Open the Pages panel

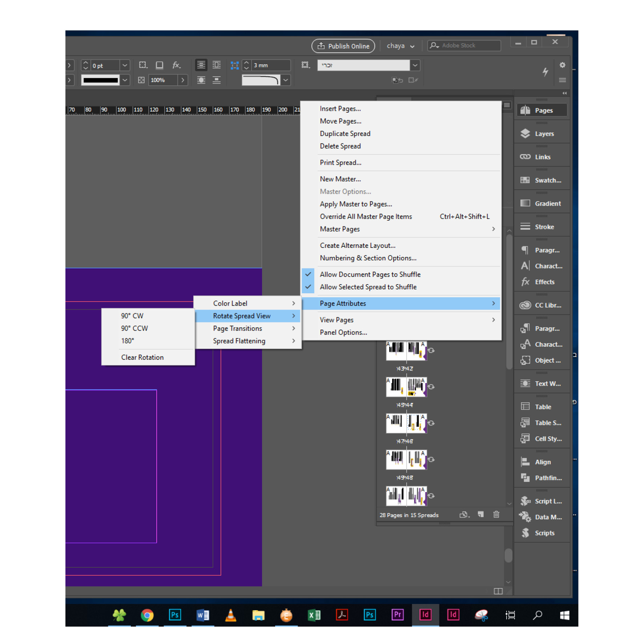click(x=542, y=110)
